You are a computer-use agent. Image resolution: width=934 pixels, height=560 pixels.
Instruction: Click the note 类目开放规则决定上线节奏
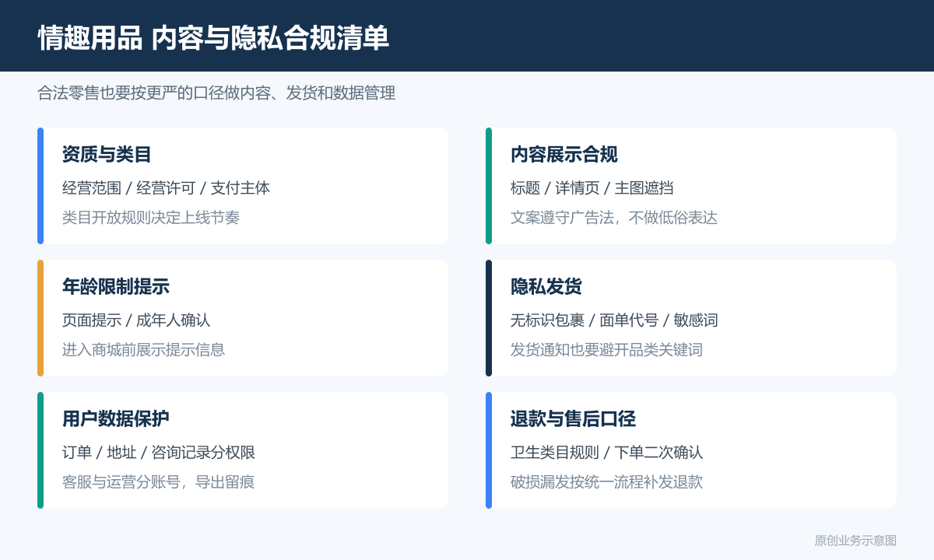click(x=151, y=218)
